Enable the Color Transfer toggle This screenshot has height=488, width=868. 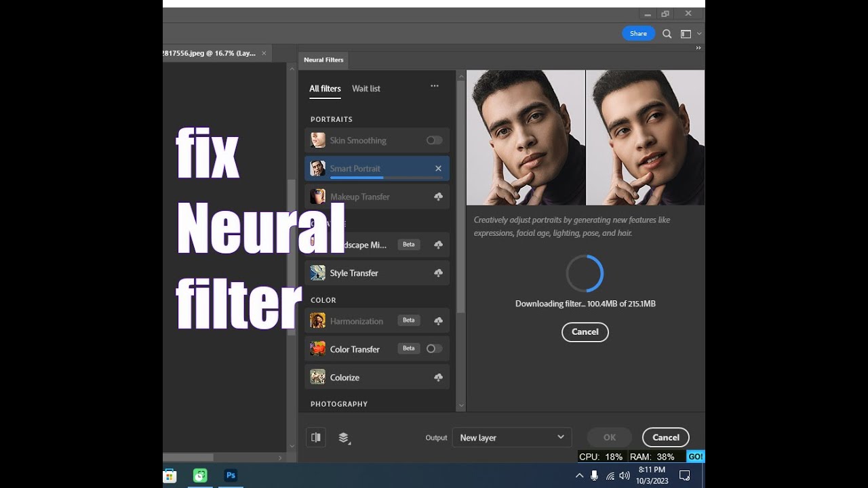434,349
